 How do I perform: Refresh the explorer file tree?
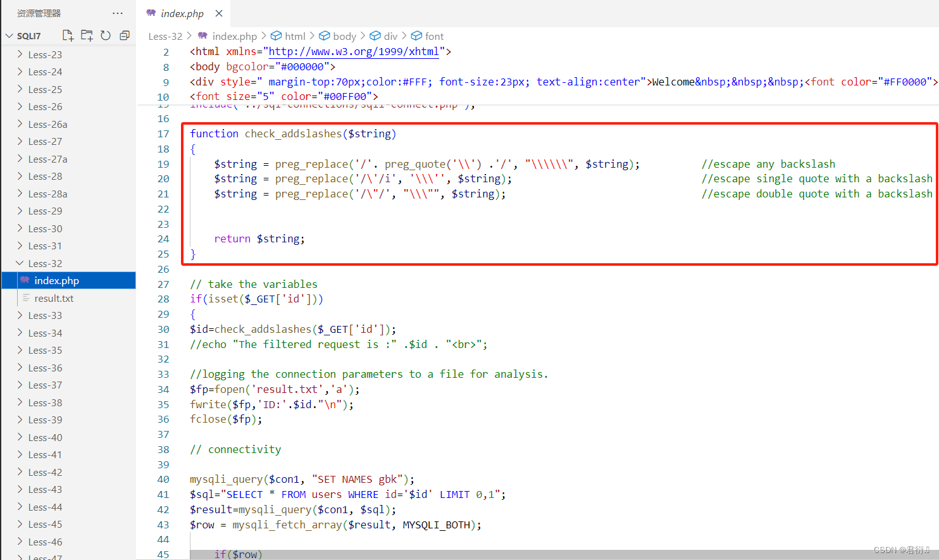tap(106, 35)
